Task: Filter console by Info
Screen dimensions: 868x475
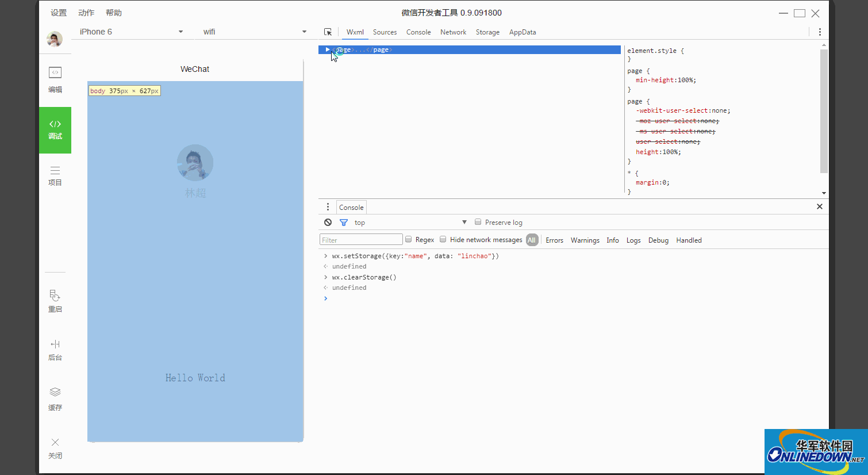Action: coord(613,240)
